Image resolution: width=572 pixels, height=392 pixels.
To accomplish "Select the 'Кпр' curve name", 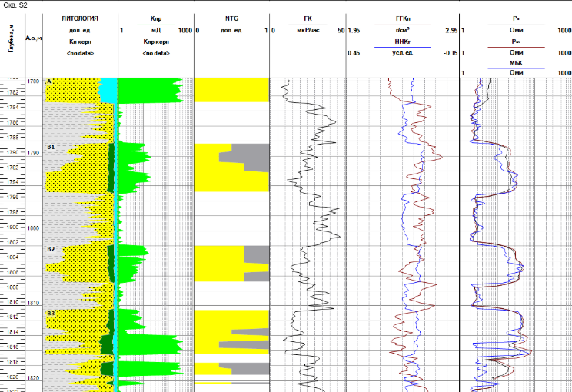I will [156, 18].
